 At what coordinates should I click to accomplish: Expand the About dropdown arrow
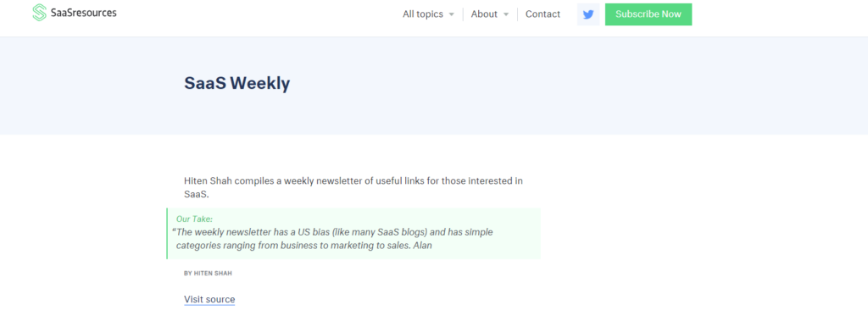[x=505, y=15]
